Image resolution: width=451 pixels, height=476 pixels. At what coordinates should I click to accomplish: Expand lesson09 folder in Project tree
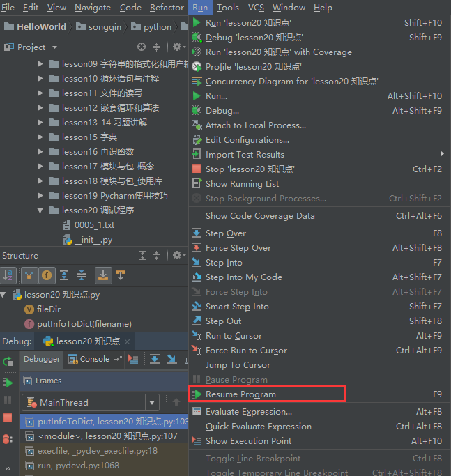click(40, 63)
